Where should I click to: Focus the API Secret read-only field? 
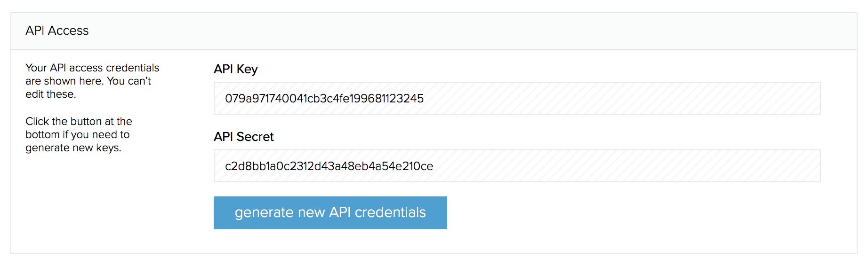point(517,166)
